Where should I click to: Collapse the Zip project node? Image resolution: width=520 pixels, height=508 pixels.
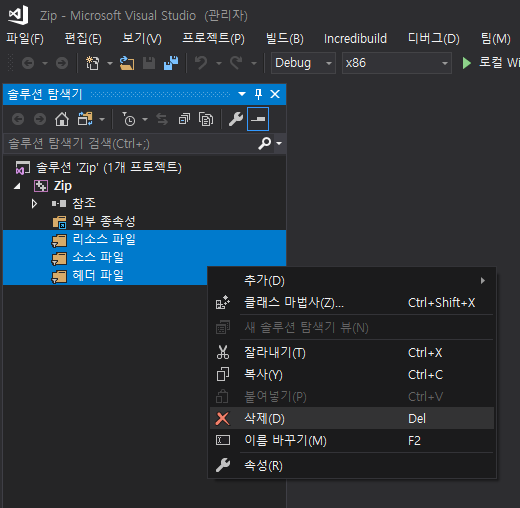[x=17, y=186]
